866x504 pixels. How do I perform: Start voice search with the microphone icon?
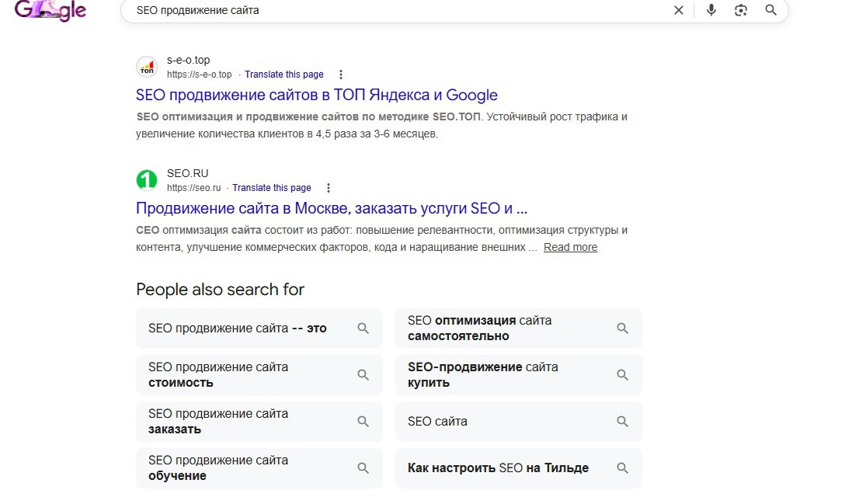click(x=711, y=10)
